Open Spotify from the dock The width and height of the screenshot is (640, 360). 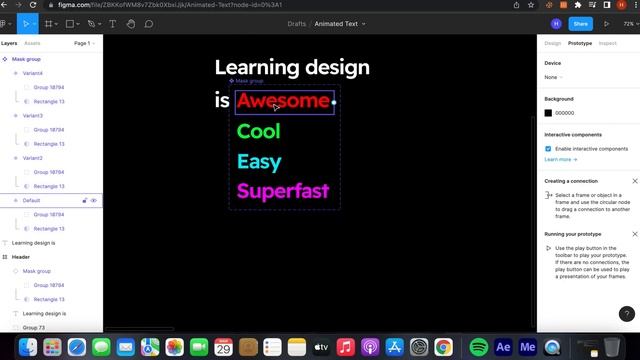478,347
